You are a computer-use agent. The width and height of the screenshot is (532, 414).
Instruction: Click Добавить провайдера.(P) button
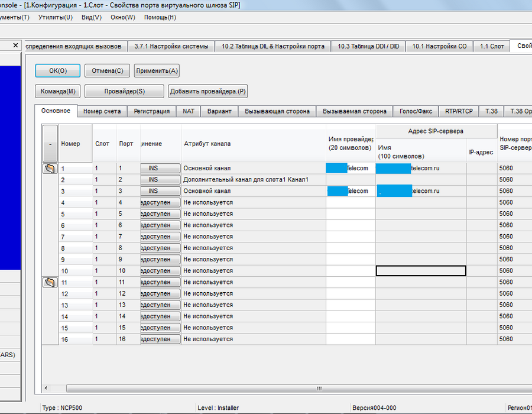[x=207, y=91]
